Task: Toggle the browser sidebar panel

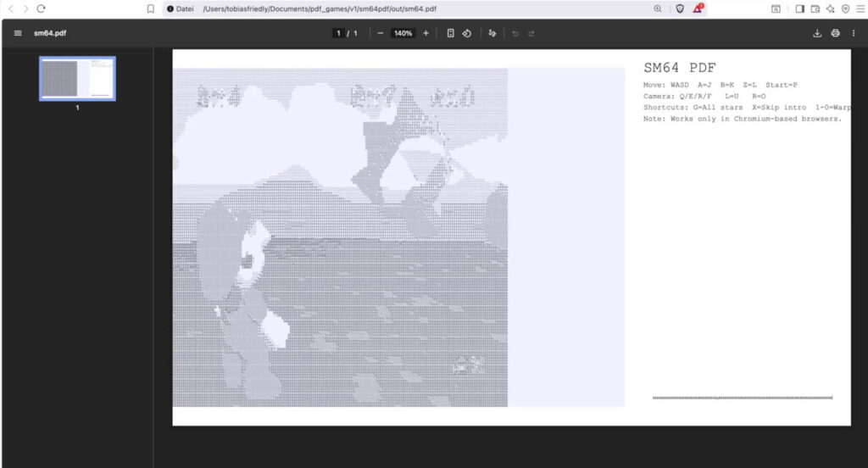Action: coord(799,8)
